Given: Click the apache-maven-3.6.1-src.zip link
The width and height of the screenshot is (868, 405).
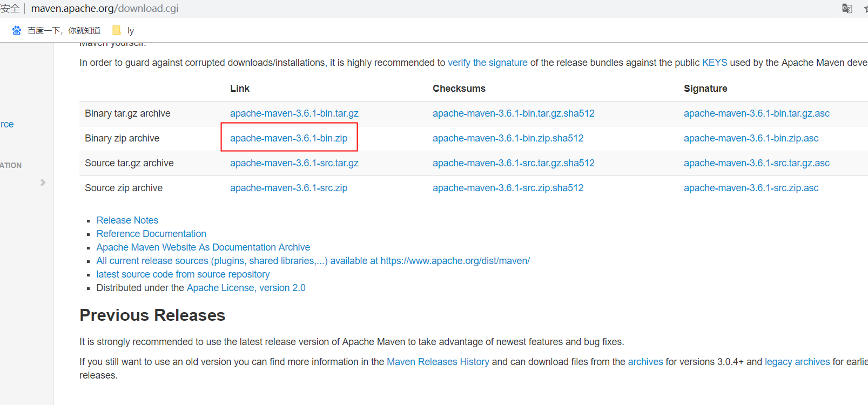Looking at the screenshot, I should pos(288,188).
